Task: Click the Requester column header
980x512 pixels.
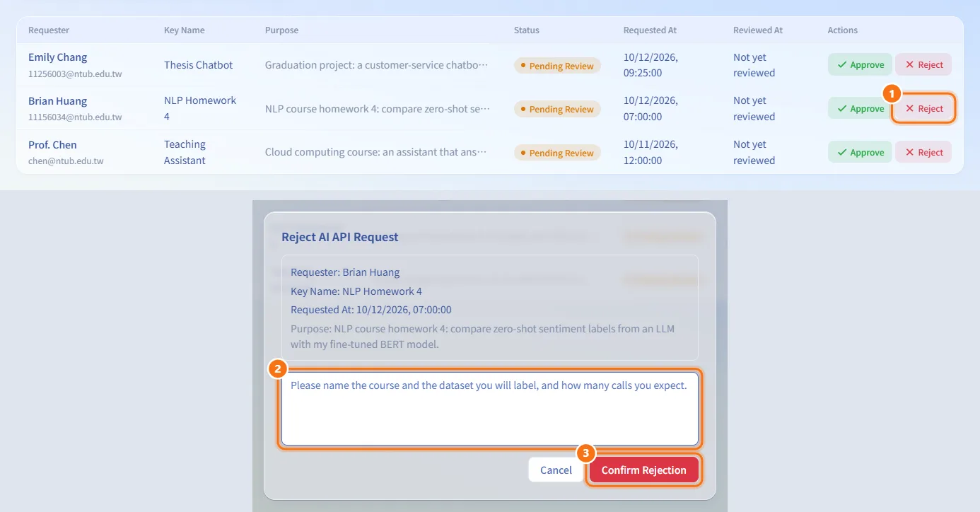Action: click(x=49, y=30)
